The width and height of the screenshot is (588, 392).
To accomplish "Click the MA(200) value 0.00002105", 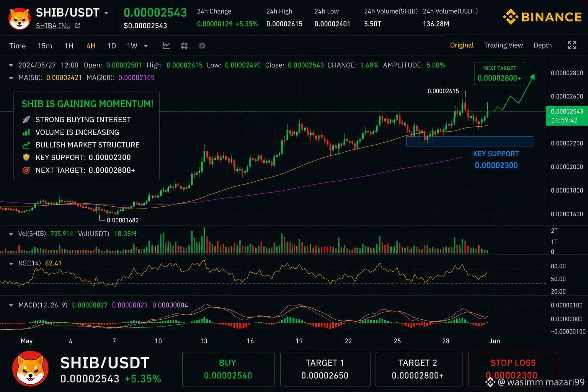I will pos(137,78).
